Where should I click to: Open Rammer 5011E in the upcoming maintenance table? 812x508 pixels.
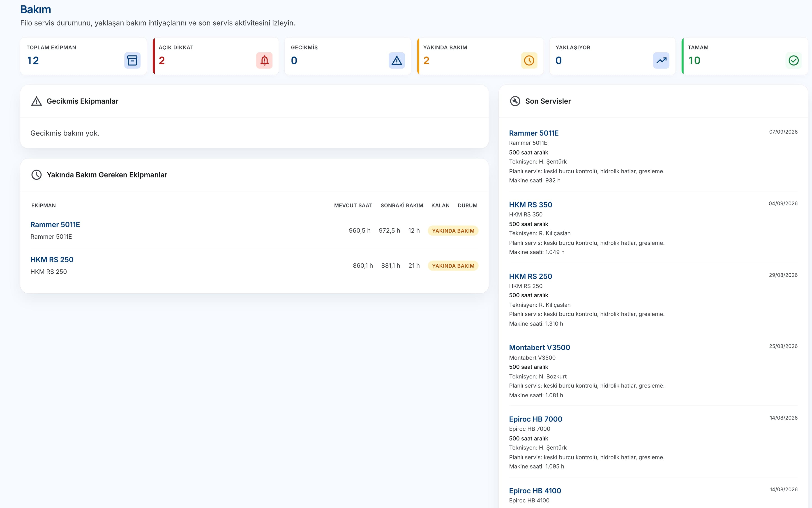click(55, 224)
